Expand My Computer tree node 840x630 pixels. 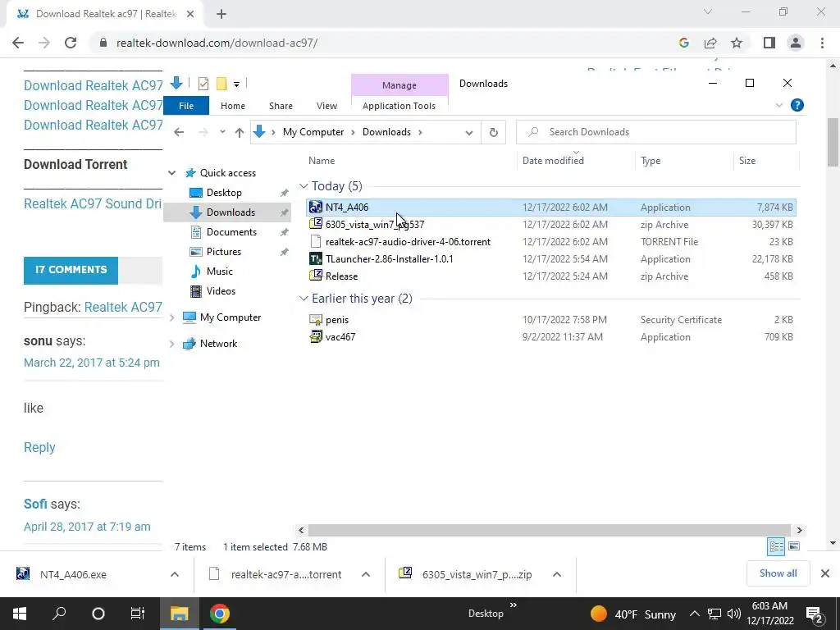click(171, 317)
